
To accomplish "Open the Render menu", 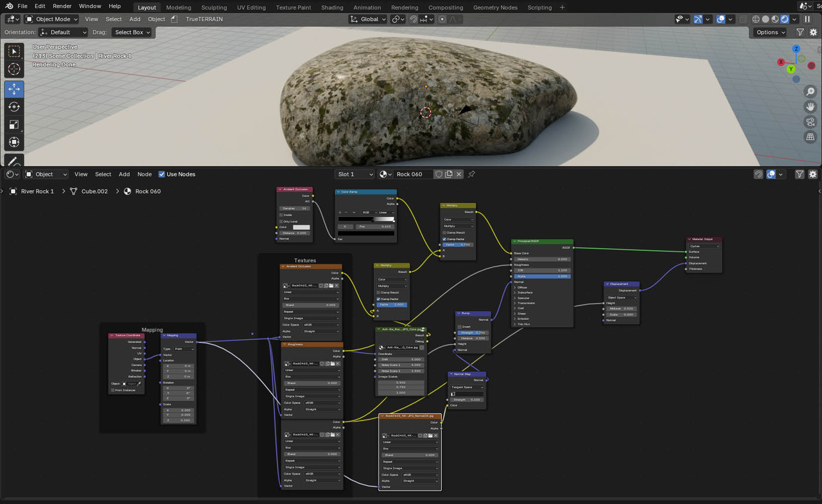I will pyautogui.click(x=62, y=6).
